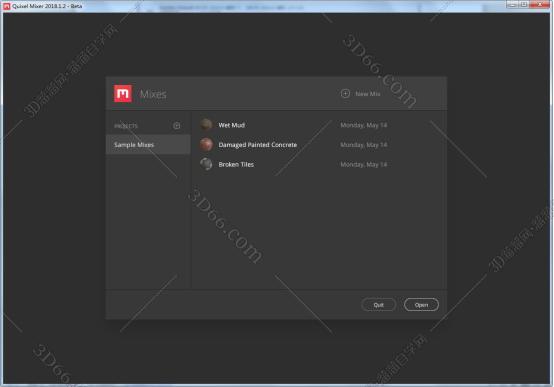Viewport: 554px width, 387px height.
Task: Select the Broken Tiles mix name
Action: tap(236, 164)
